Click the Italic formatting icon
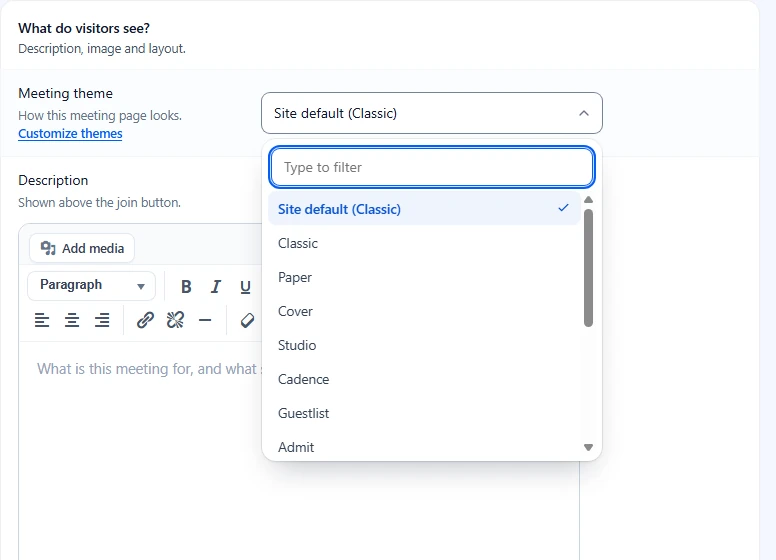 (216, 286)
